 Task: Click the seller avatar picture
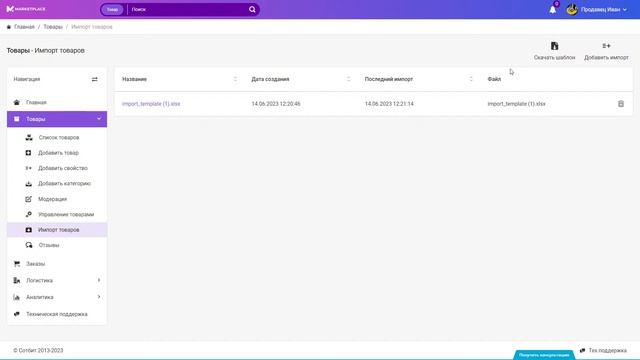pos(572,9)
